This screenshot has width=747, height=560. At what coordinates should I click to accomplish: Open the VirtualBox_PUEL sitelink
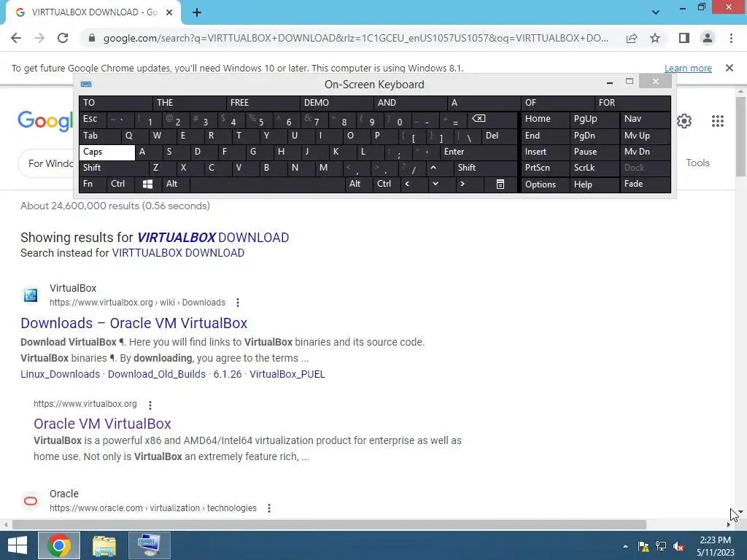click(x=287, y=374)
